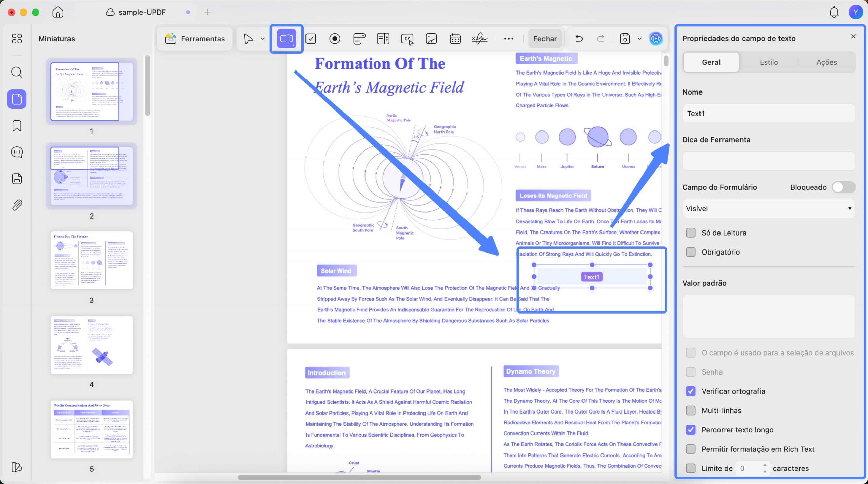
Task: Open the user account avatar Y
Action: (x=855, y=12)
